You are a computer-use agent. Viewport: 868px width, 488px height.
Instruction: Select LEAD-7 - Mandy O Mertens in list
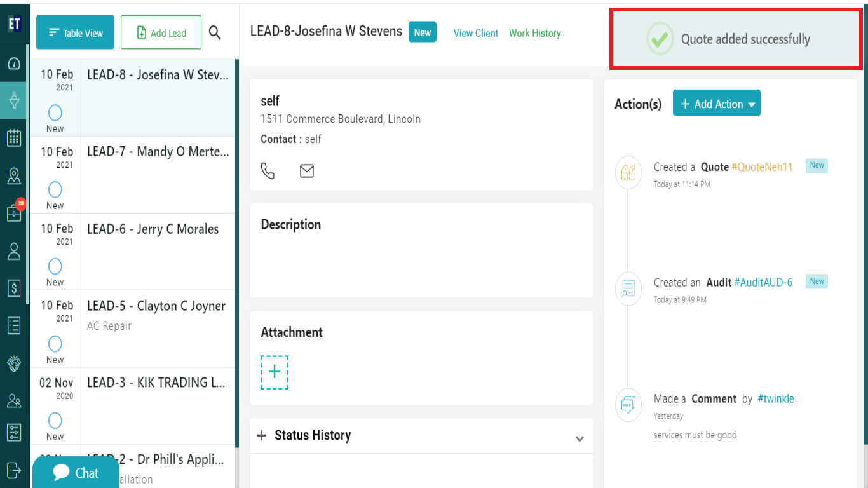(x=132, y=175)
